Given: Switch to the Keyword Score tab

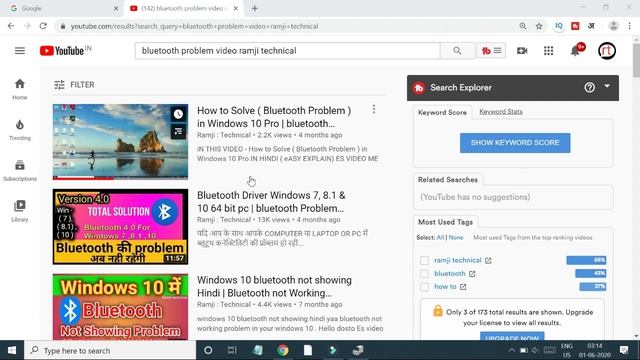Looking at the screenshot, I should (442, 112).
